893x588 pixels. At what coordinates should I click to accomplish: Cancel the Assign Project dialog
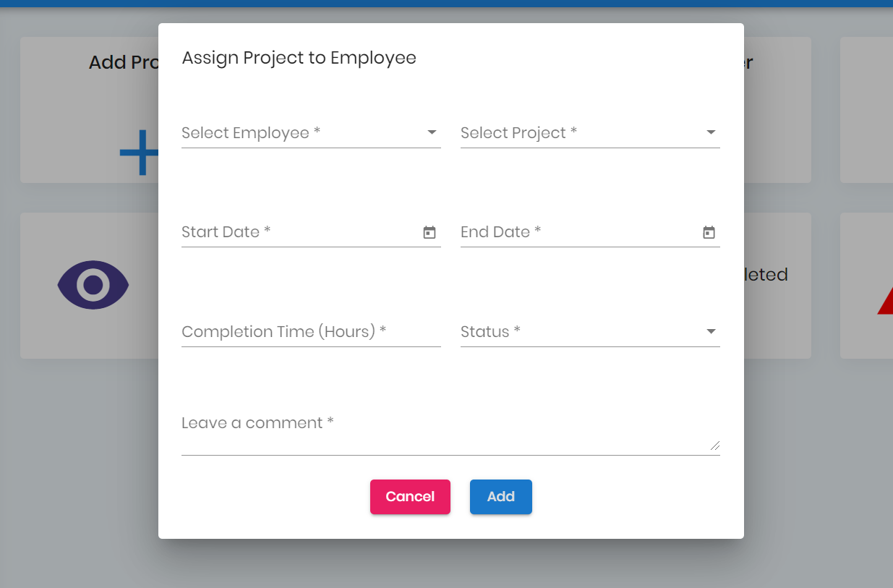410,497
